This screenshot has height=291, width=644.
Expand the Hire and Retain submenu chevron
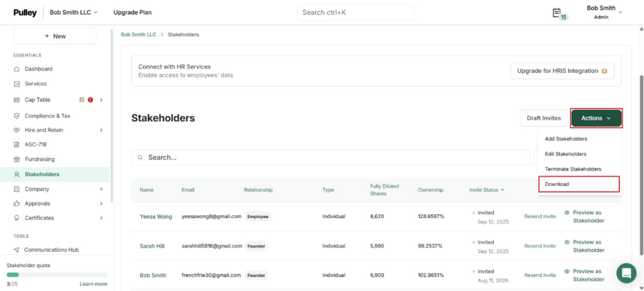click(x=101, y=130)
